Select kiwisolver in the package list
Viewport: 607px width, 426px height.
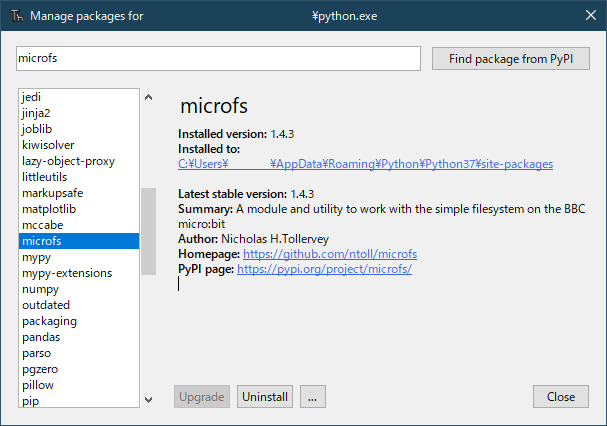pos(79,145)
